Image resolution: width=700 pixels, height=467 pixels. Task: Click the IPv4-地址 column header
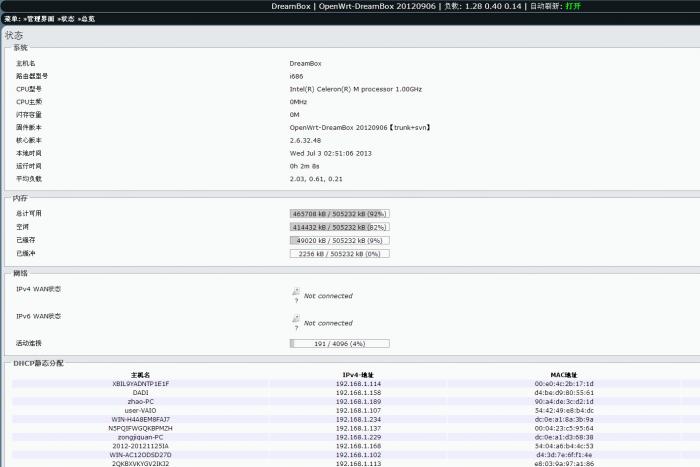tap(357, 375)
